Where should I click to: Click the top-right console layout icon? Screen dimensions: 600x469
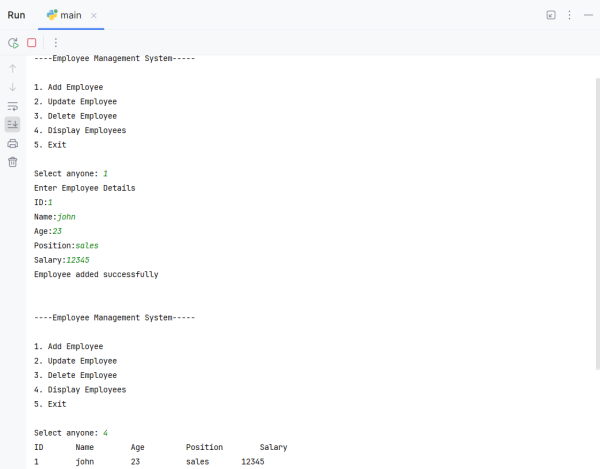coord(550,16)
